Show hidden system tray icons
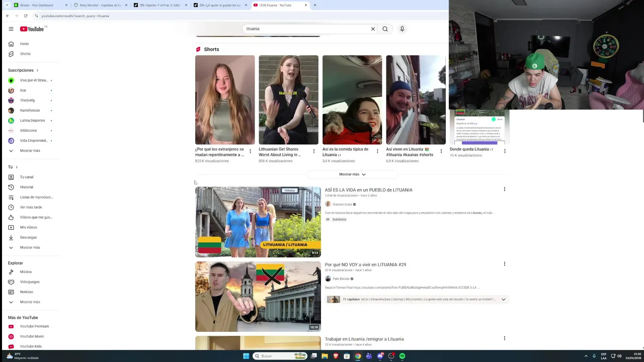Screen dimensions: 644x362 [586, 356]
